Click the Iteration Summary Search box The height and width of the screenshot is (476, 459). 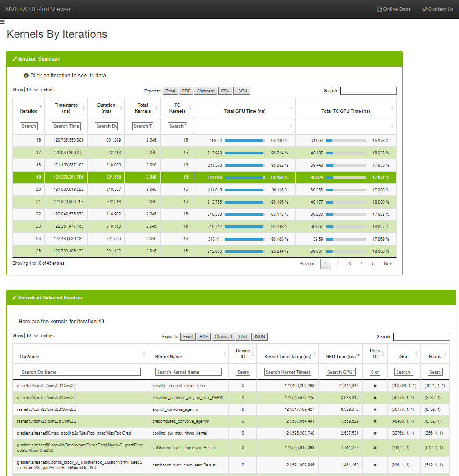coord(368,91)
